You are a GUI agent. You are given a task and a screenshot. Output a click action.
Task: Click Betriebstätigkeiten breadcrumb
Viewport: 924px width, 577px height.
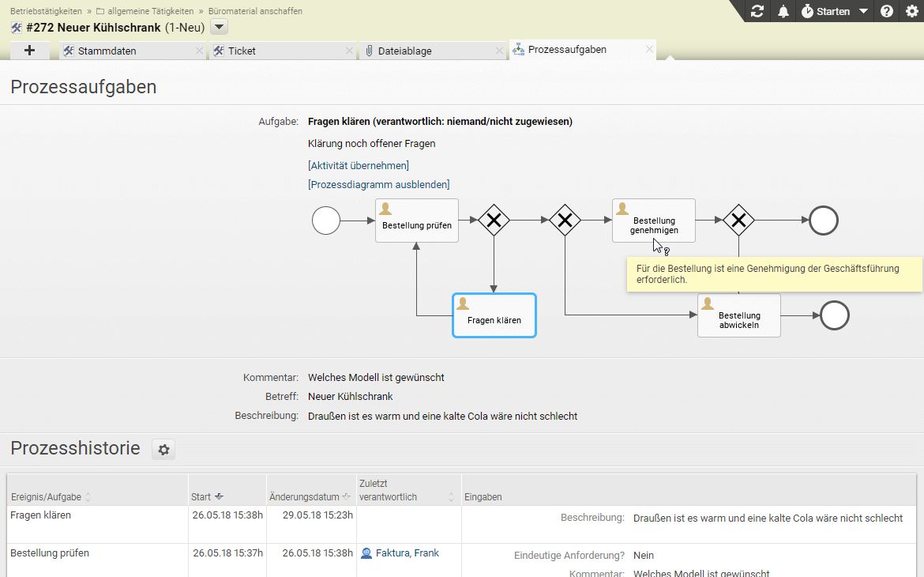(46, 11)
